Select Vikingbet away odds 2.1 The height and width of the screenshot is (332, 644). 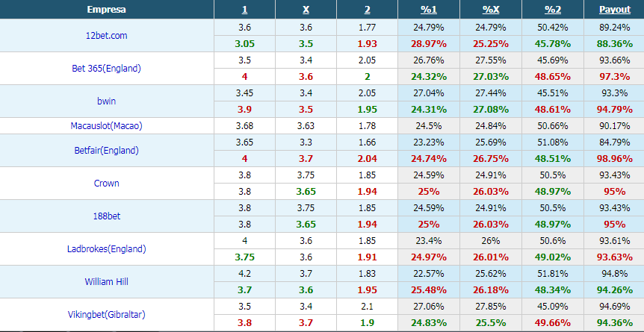(367, 307)
